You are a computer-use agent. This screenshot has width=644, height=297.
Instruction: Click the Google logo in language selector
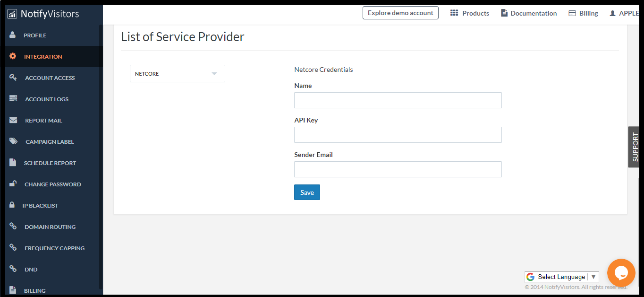click(x=531, y=277)
